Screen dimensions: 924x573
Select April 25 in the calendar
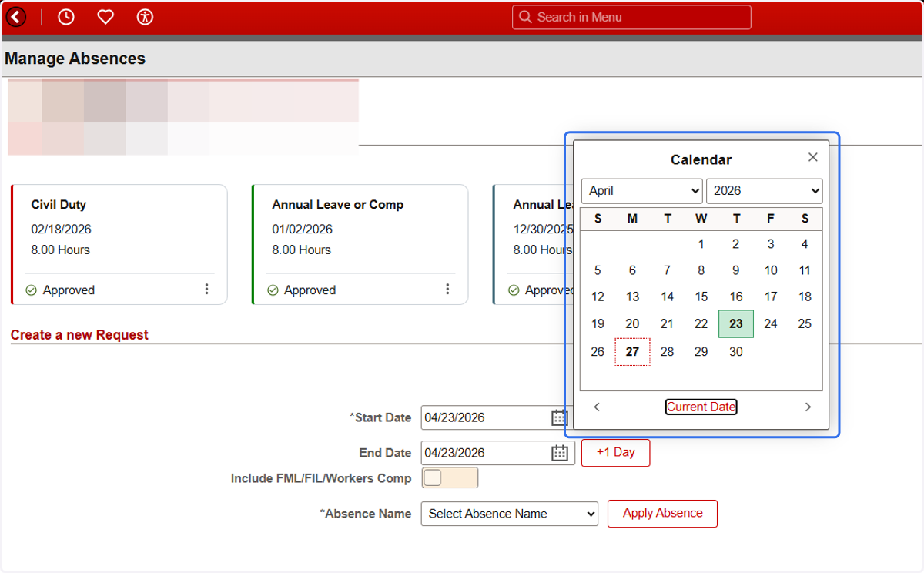click(805, 323)
